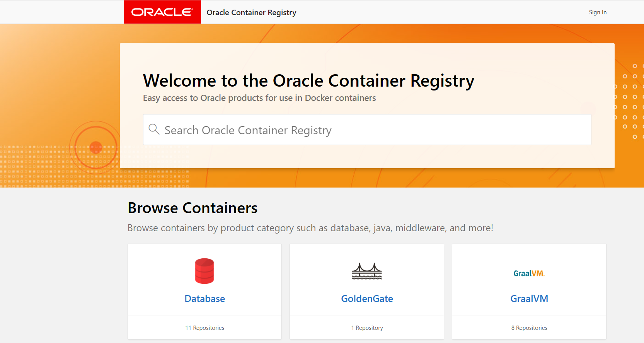Click the red Oracle logo

pyautogui.click(x=162, y=12)
